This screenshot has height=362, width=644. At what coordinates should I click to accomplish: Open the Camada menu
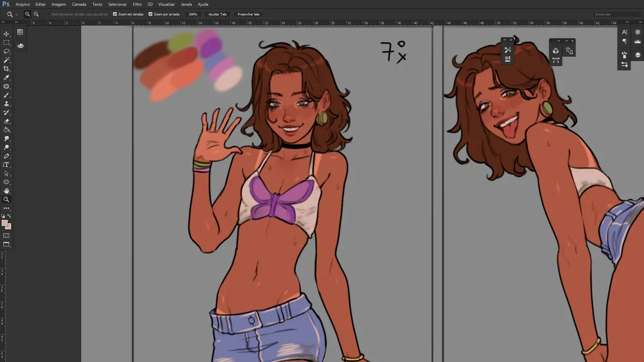pyautogui.click(x=79, y=4)
